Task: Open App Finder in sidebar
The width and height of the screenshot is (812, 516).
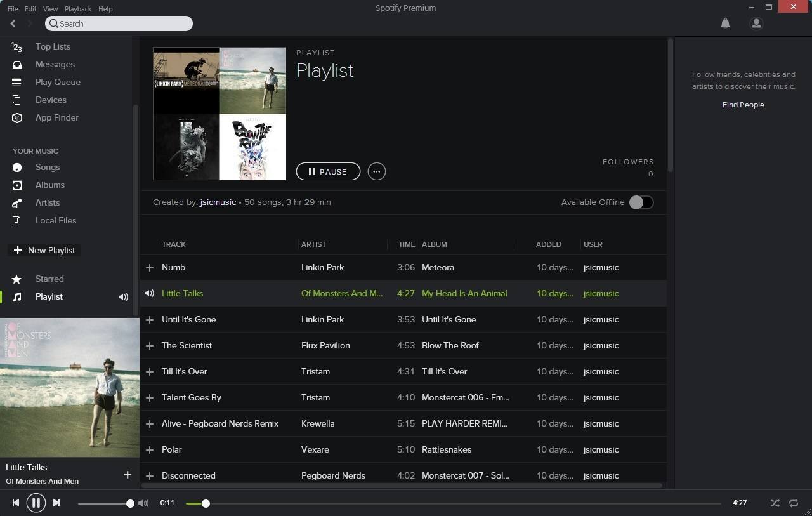Action: click(x=57, y=117)
